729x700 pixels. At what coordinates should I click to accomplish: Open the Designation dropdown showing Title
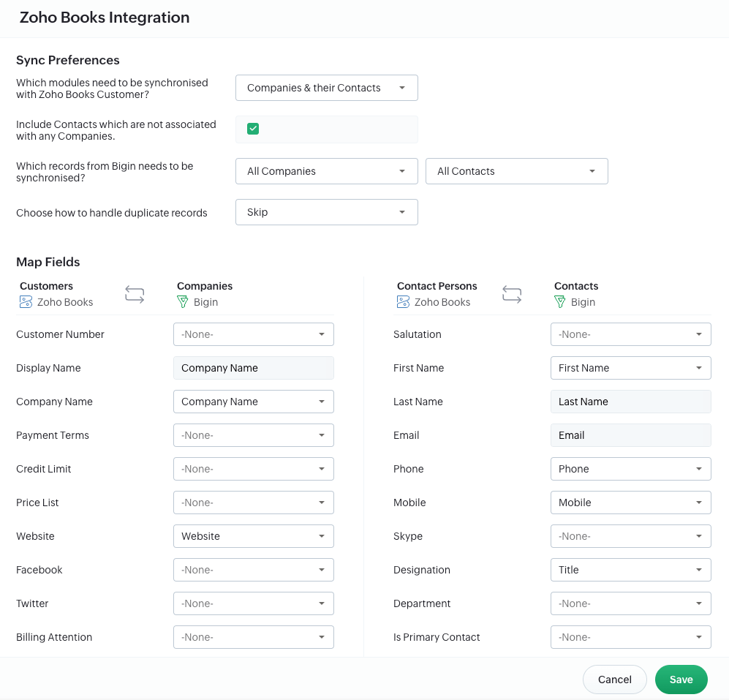(630, 570)
